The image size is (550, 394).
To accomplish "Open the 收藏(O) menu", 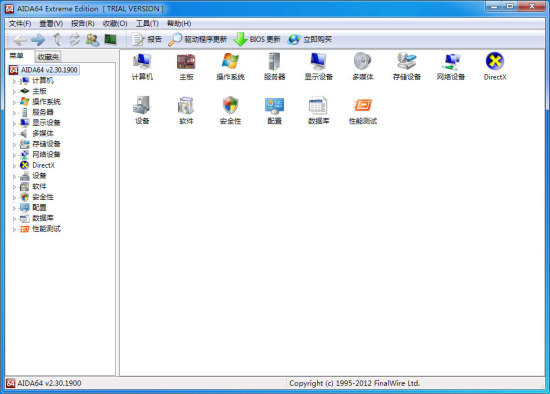I will coord(115,24).
